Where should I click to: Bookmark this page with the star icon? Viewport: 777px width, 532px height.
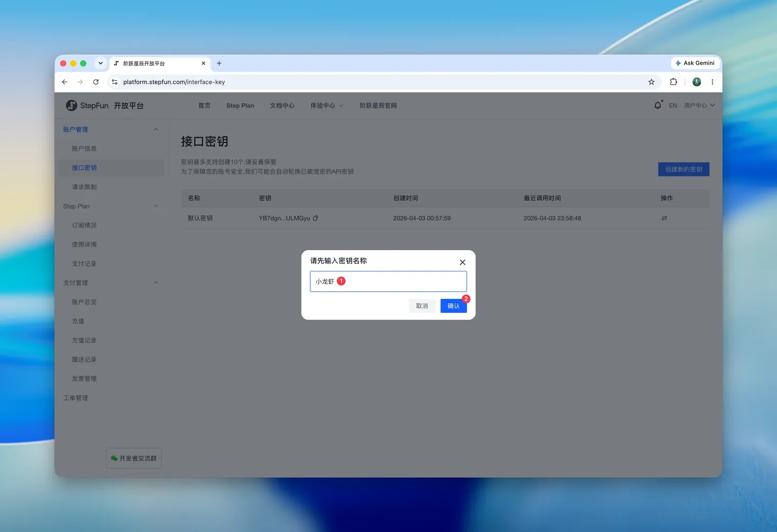[651, 82]
